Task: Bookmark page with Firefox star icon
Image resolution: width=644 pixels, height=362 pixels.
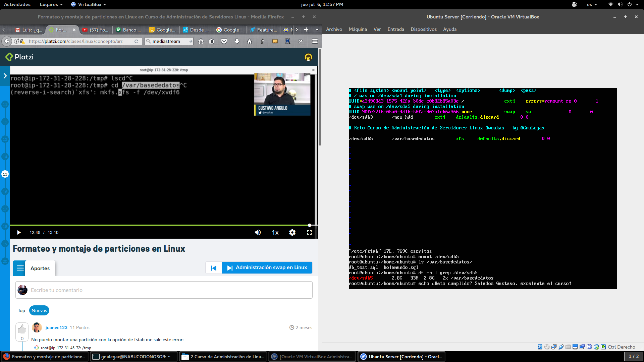Action: coord(201,41)
